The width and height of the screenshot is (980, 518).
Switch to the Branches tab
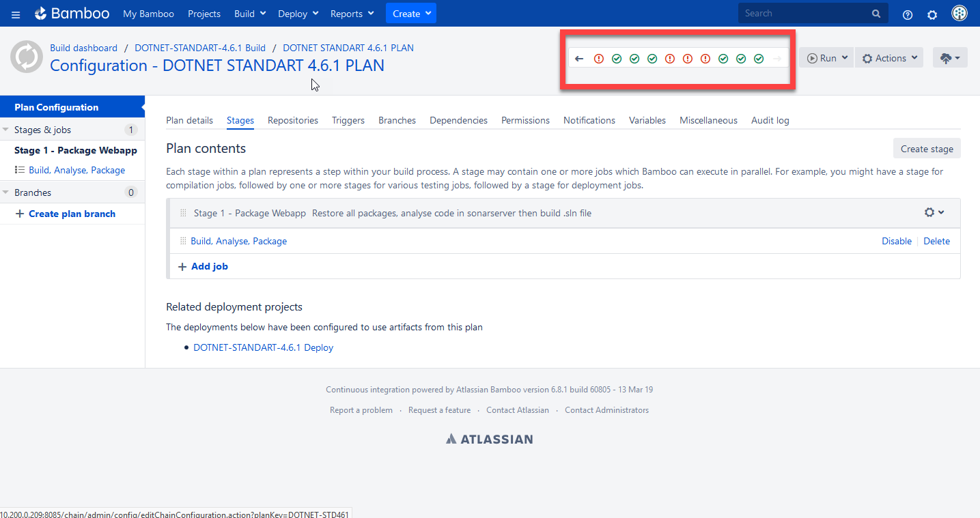(397, 121)
